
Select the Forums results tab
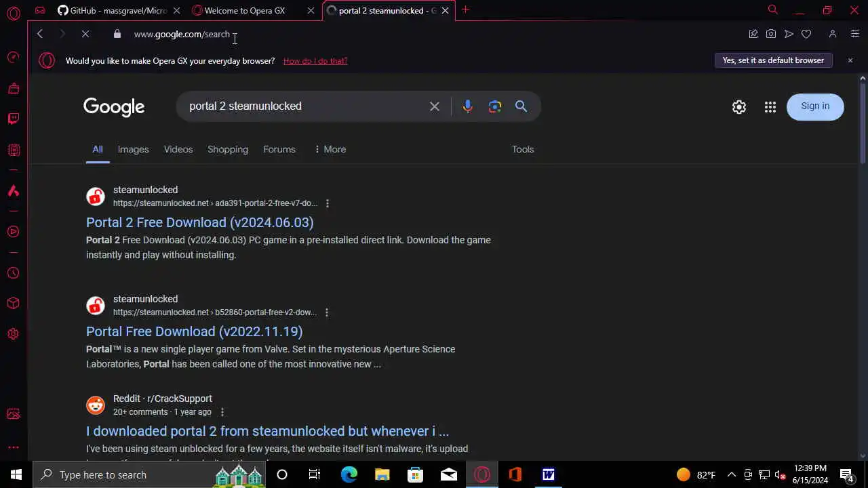279,149
